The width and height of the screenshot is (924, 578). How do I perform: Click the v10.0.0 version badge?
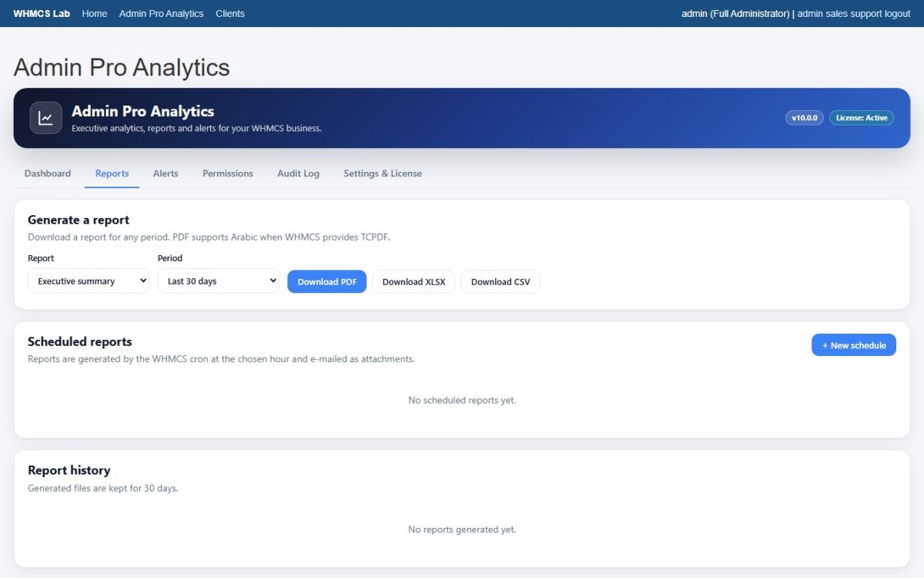click(805, 118)
